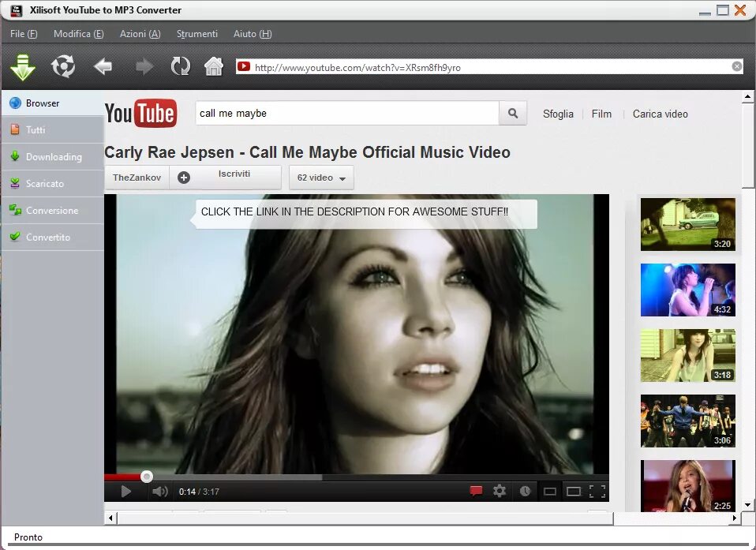Play the video
The image size is (756, 550).
[x=125, y=491]
